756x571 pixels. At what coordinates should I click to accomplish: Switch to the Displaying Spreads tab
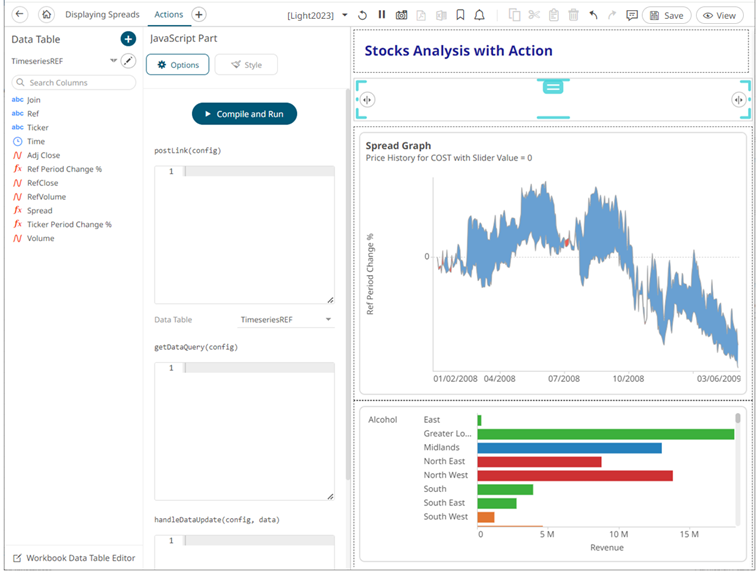[x=102, y=15]
